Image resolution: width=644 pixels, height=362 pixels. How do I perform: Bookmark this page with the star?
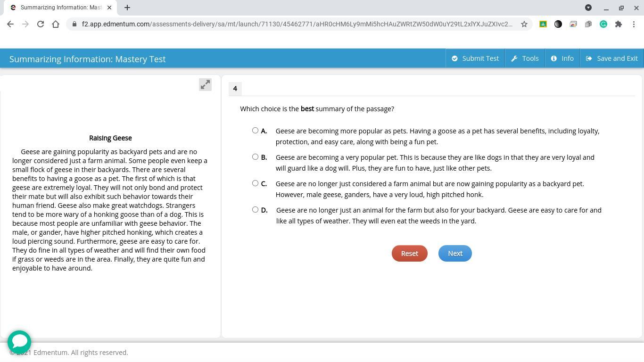pyautogui.click(x=524, y=24)
